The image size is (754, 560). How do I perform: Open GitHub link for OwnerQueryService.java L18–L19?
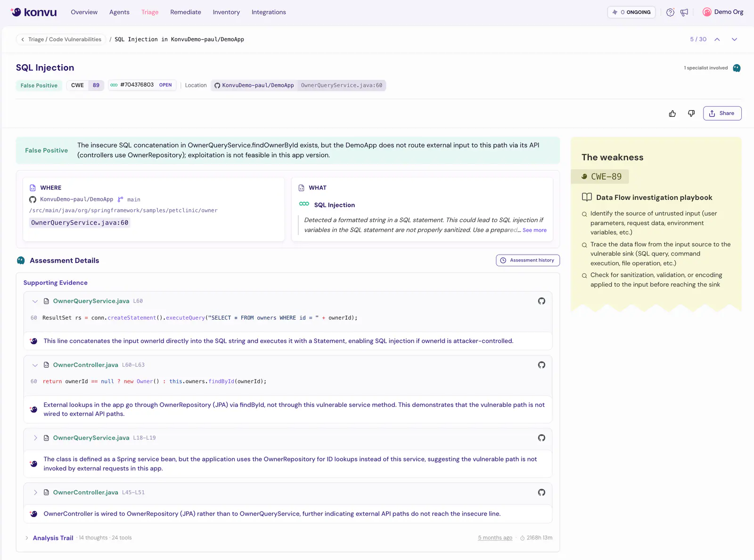tap(541, 438)
